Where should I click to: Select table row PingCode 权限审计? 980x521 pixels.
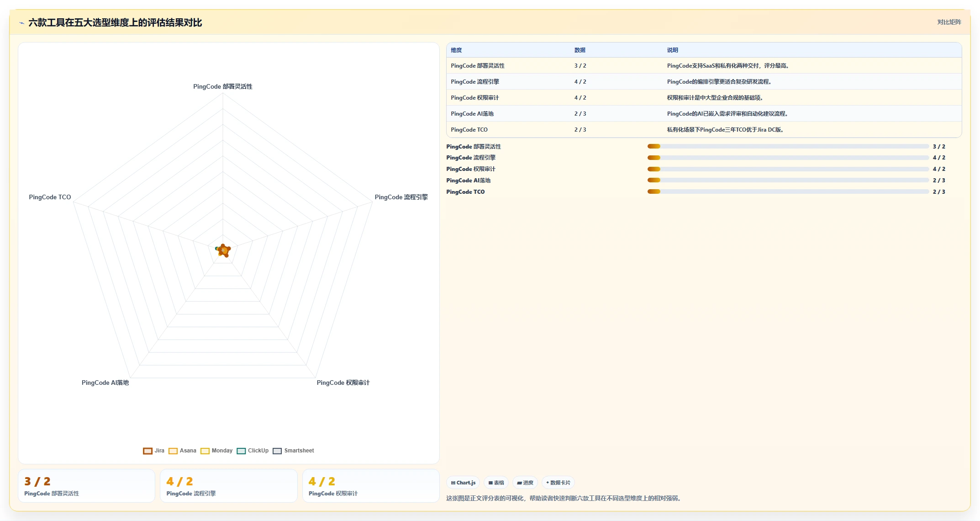tap(704, 98)
